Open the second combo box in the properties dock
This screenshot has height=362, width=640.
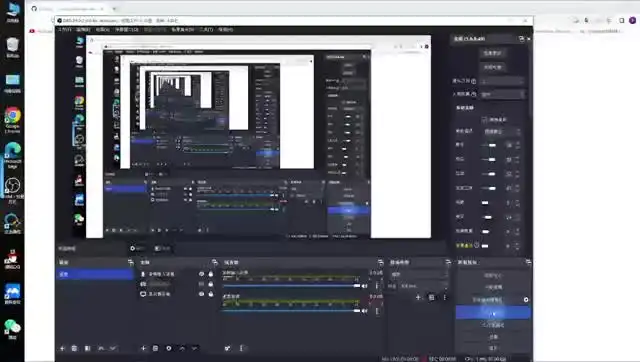(x=502, y=94)
